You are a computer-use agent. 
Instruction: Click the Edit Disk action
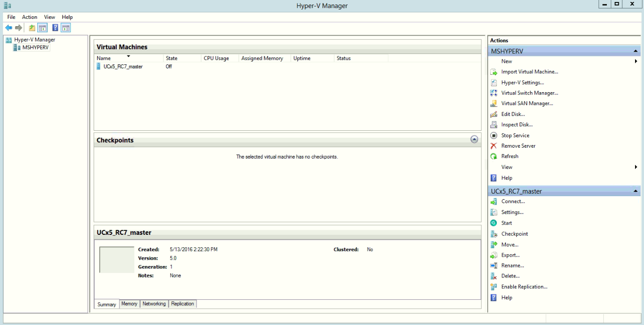pos(513,114)
